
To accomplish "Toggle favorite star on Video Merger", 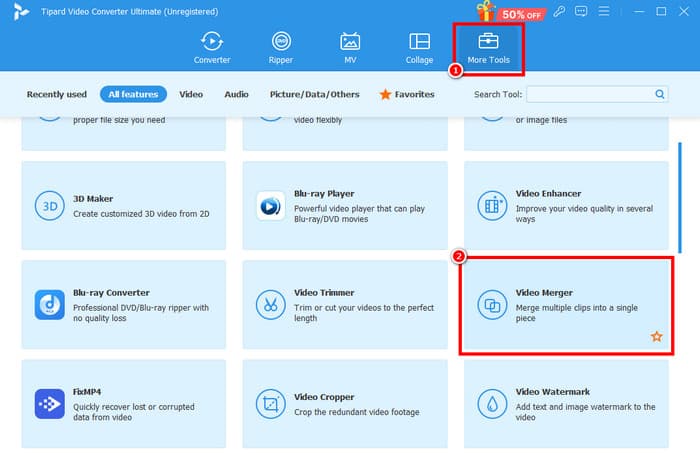I will (x=656, y=336).
